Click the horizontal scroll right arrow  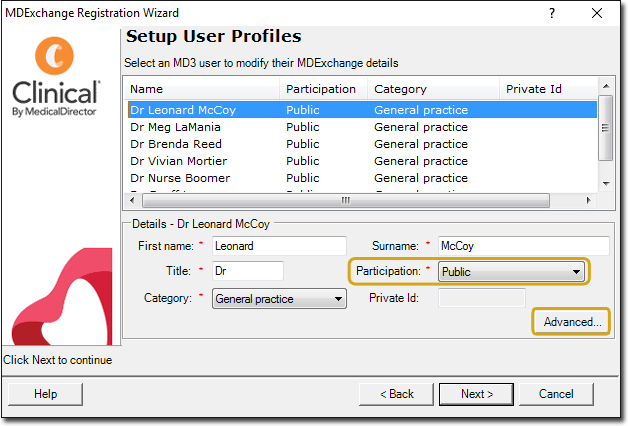tap(588, 200)
